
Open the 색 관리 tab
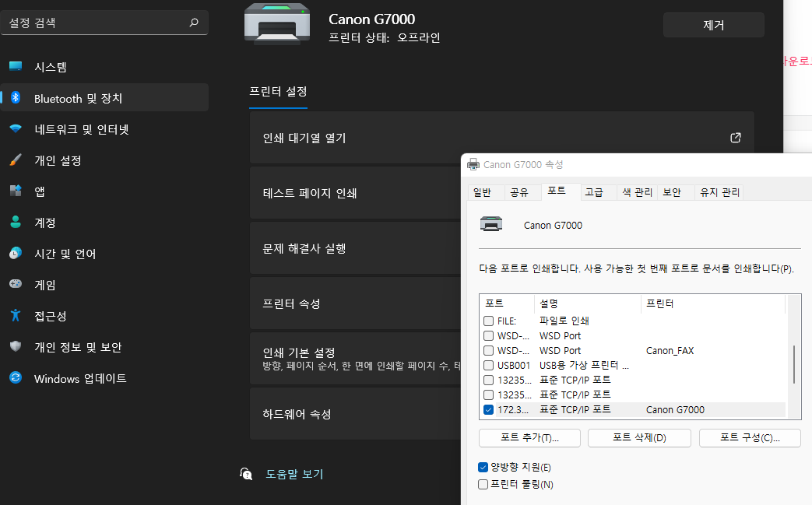(638, 192)
